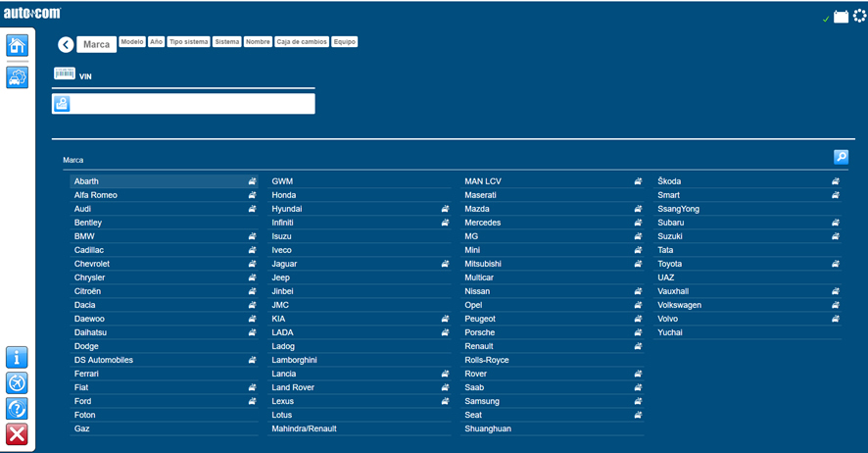Open the brand search magnifier icon

(841, 157)
